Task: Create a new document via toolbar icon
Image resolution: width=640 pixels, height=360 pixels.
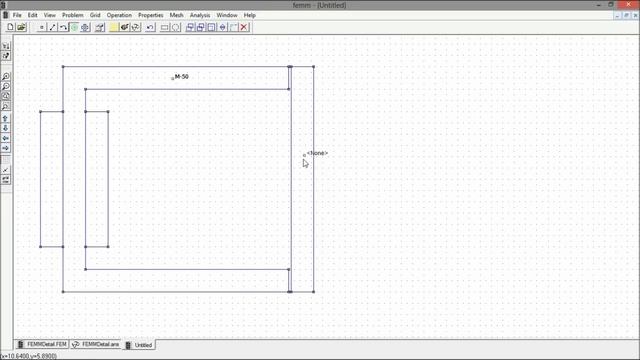Action: pyautogui.click(x=10, y=27)
